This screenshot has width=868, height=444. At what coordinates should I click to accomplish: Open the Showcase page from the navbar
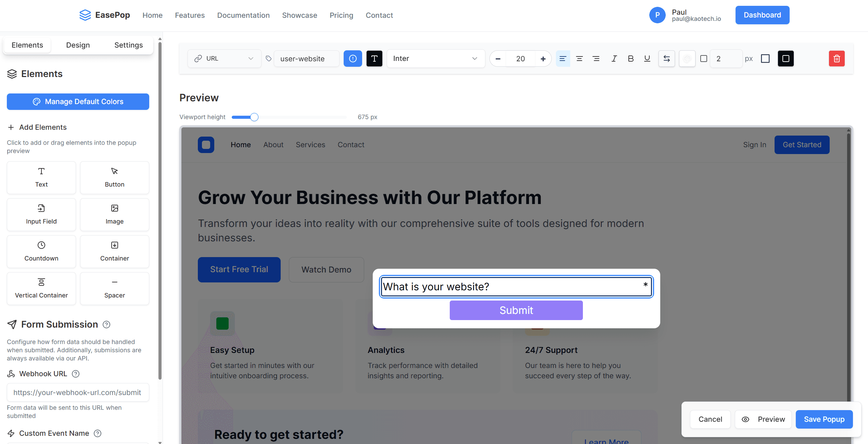coord(299,15)
